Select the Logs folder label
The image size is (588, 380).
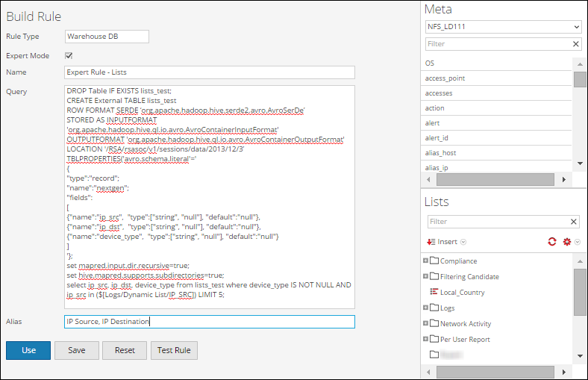point(448,308)
